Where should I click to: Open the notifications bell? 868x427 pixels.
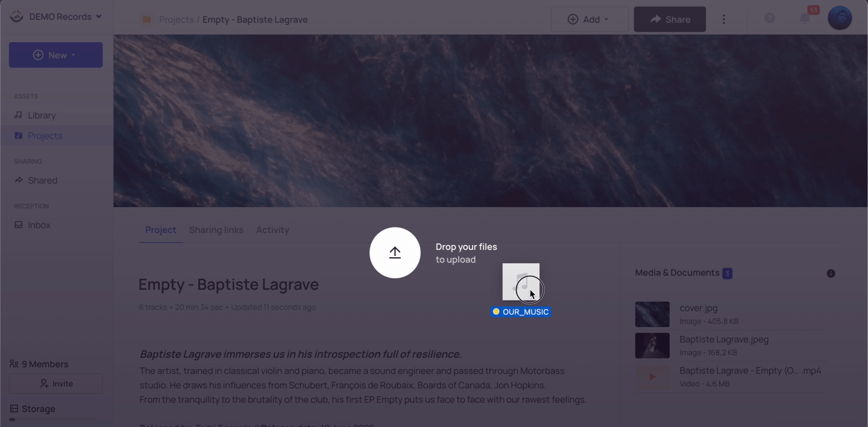(x=805, y=18)
